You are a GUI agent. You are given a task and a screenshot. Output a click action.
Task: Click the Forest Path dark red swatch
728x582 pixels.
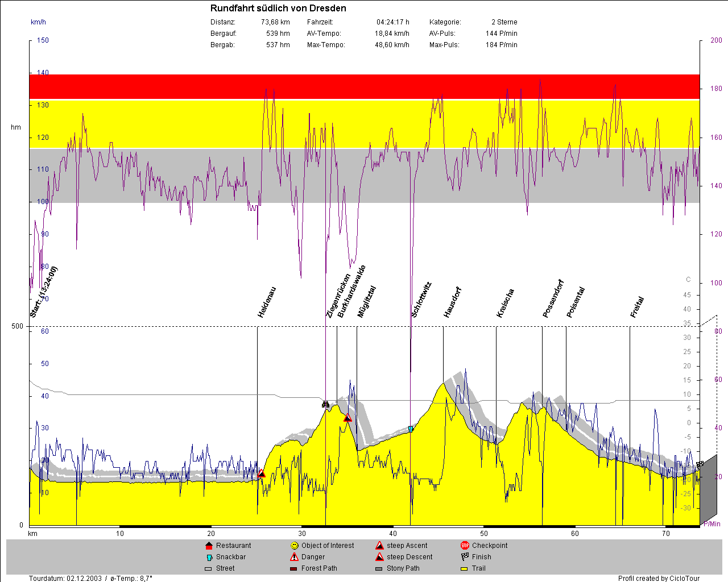293,568
